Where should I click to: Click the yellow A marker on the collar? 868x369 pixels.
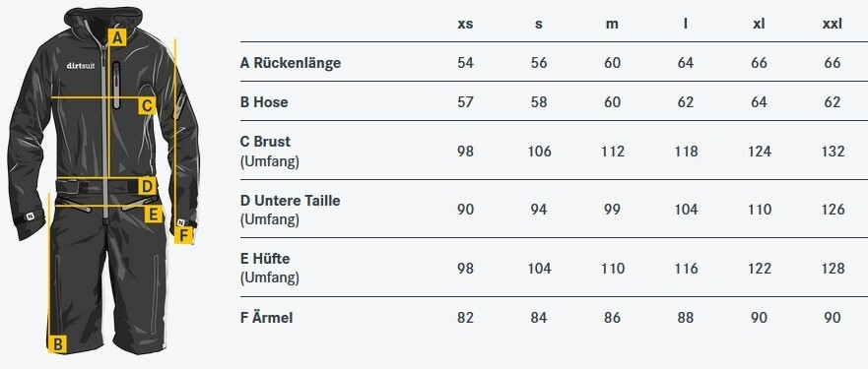tap(117, 37)
